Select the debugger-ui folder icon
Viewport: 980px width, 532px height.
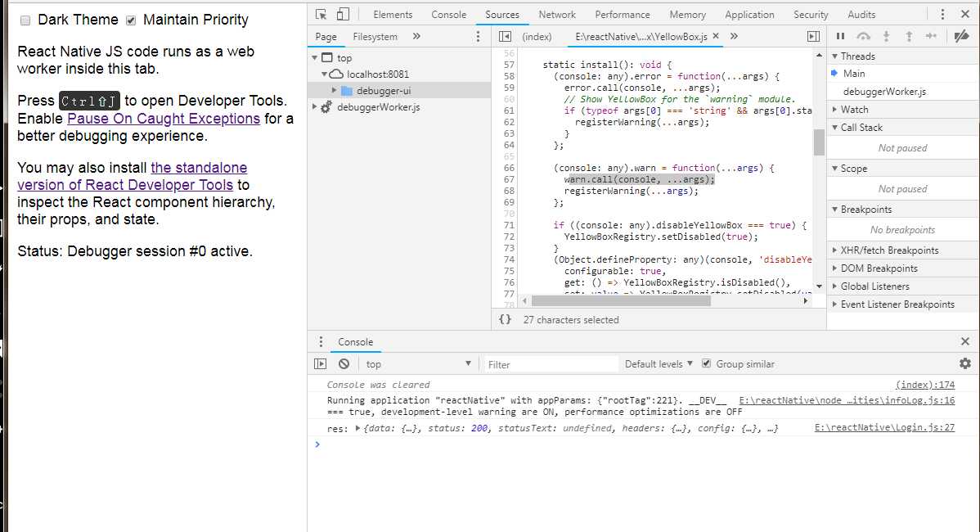347,91
